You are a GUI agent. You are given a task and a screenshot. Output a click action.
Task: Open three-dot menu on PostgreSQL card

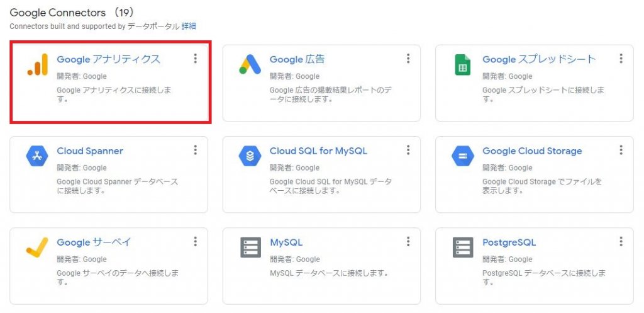(621, 241)
